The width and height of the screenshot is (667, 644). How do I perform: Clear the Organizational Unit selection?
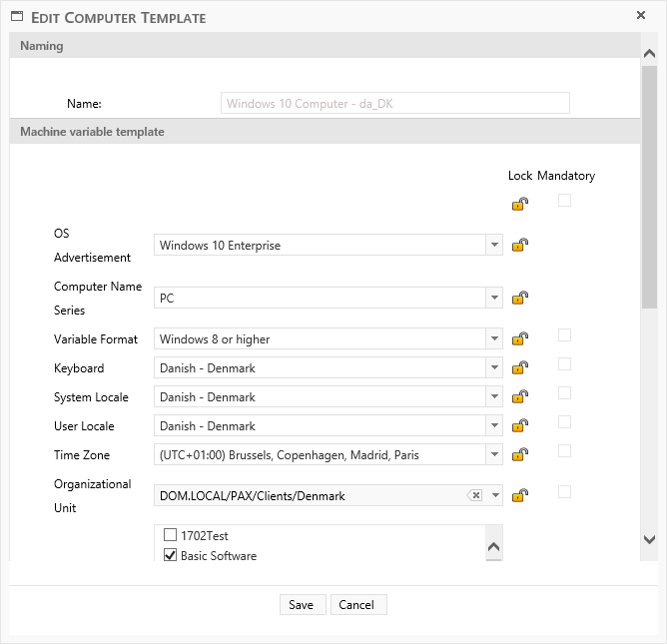click(x=475, y=496)
